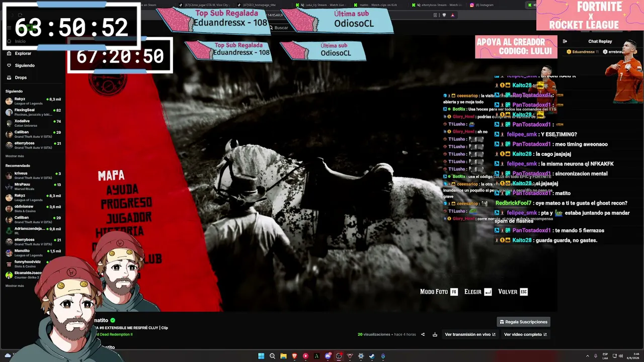Screen dimensions: 644x362
Task: Expand Recomendado list with Mostrar más
Action: pyautogui.click(x=15, y=286)
